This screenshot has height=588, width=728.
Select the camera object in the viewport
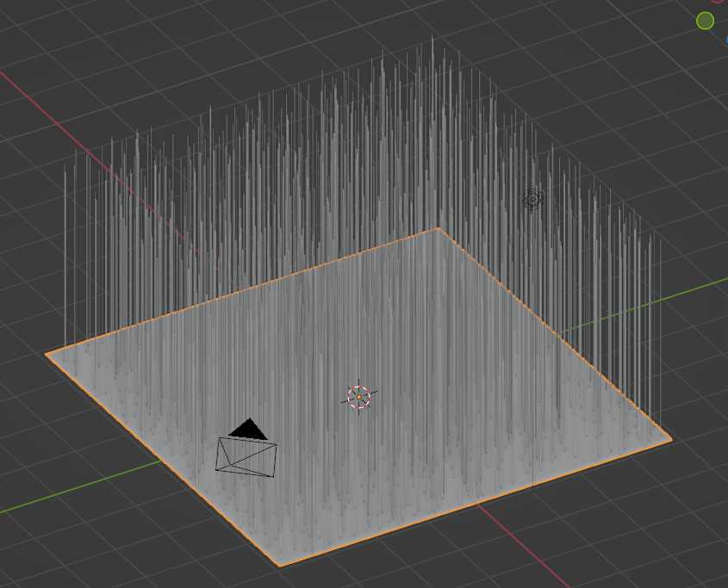(246, 456)
